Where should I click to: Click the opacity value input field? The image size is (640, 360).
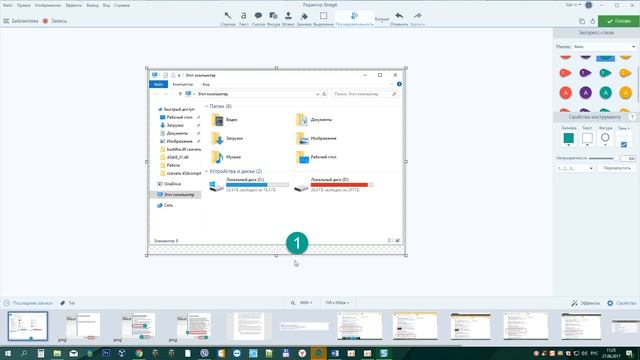tap(628, 158)
